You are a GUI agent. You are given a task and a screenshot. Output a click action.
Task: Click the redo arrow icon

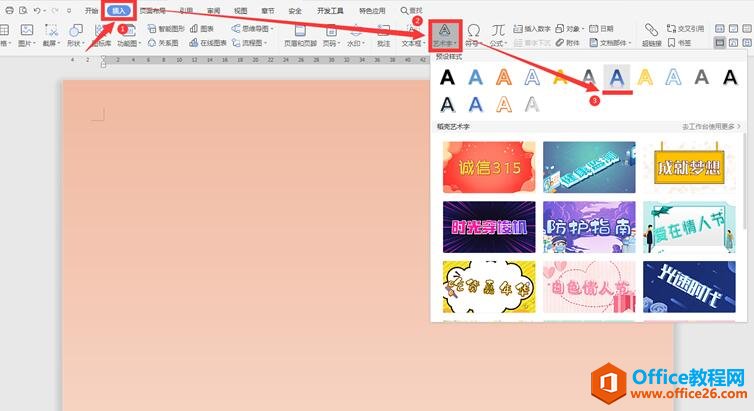pos(55,10)
